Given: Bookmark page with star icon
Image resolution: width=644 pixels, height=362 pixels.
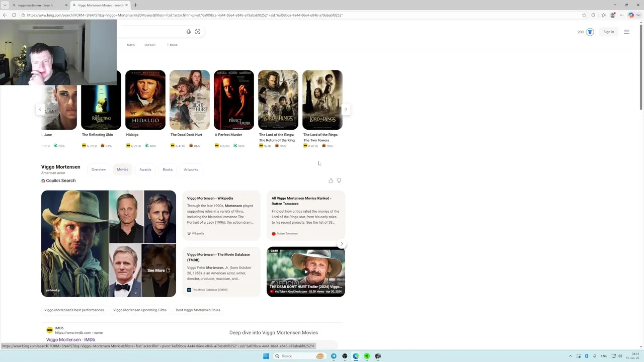Looking at the screenshot, I should pos(584,15).
